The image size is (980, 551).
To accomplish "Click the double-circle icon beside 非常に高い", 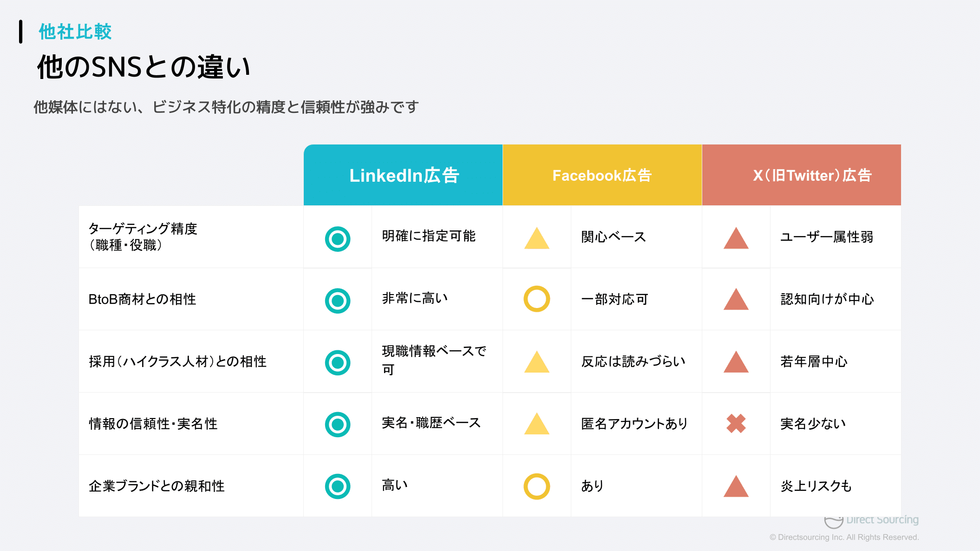I will (x=338, y=301).
